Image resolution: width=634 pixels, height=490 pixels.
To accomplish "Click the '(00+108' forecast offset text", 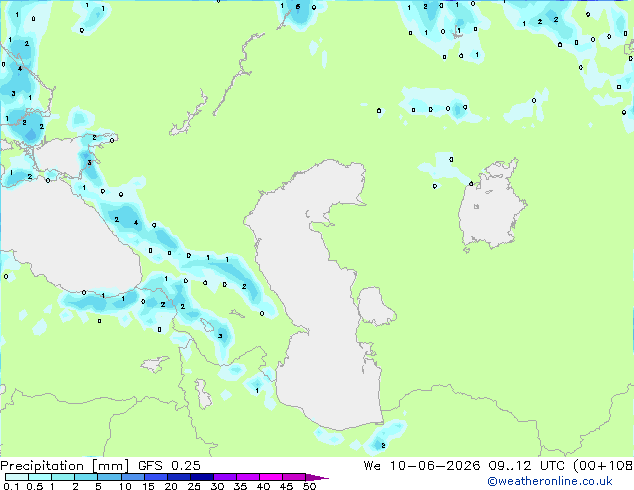I will pos(603,466).
